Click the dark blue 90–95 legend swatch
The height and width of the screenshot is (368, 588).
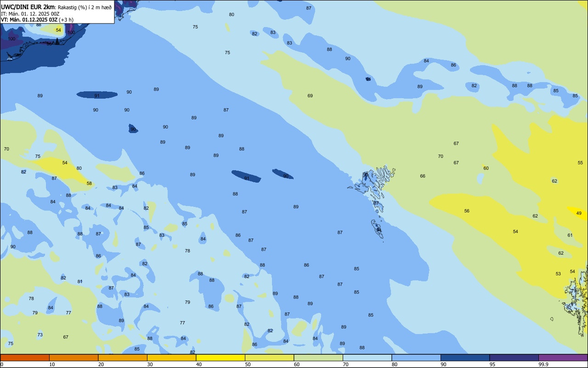465,357
